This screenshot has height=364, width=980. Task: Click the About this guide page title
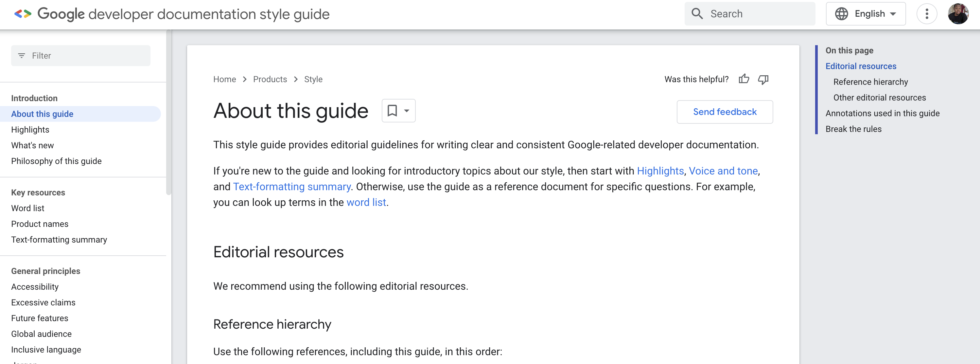pyautogui.click(x=291, y=111)
